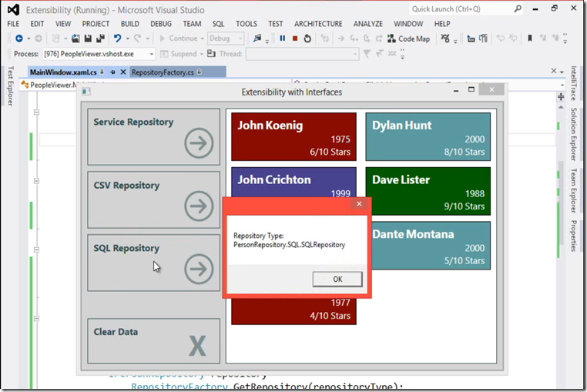
Task: Select the John Crichton person card
Action: pos(293,182)
